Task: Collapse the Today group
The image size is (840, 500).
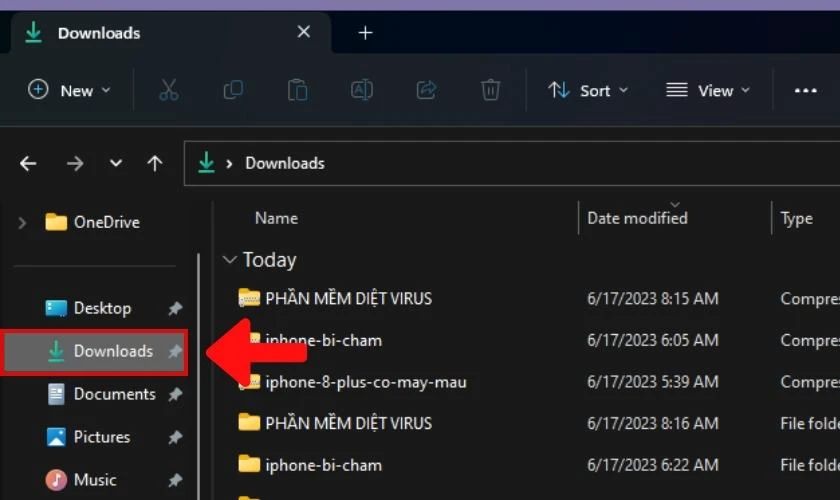Action: [x=230, y=260]
